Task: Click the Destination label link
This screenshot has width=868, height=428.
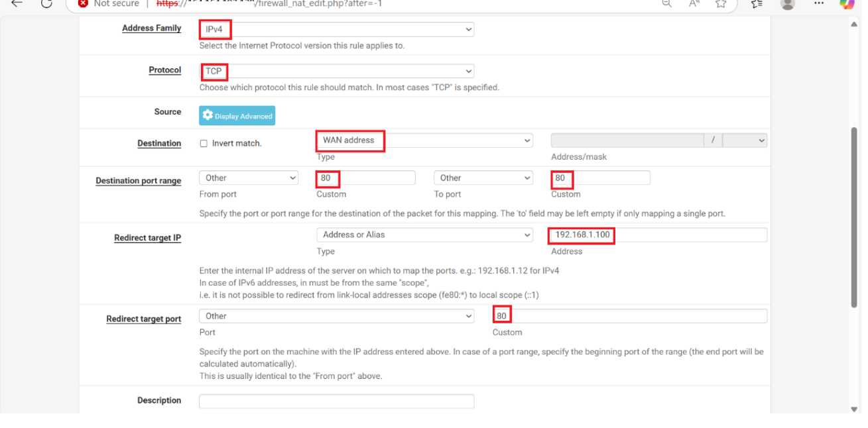Action: point(159,143)
